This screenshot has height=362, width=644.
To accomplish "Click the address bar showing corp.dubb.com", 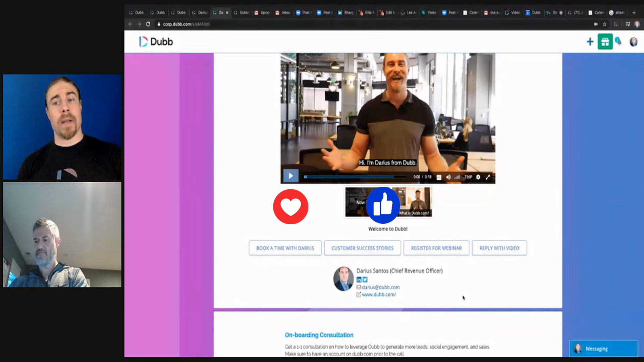I will tap(372, 24).
